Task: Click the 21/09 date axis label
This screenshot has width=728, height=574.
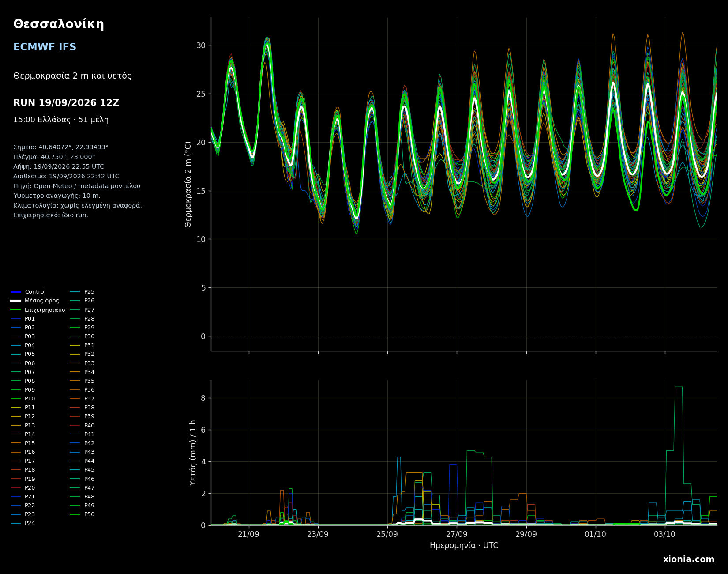Action: click(248, 534)
